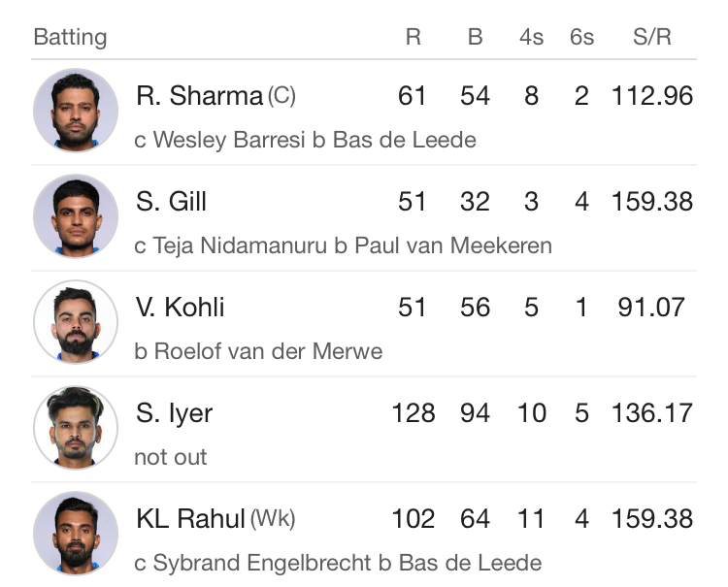This screenshot has height=587, width=728.
Task: Click Sharma's dismissal text Bas de Leede
Action: pyautogui.click(x=405, y=140)
